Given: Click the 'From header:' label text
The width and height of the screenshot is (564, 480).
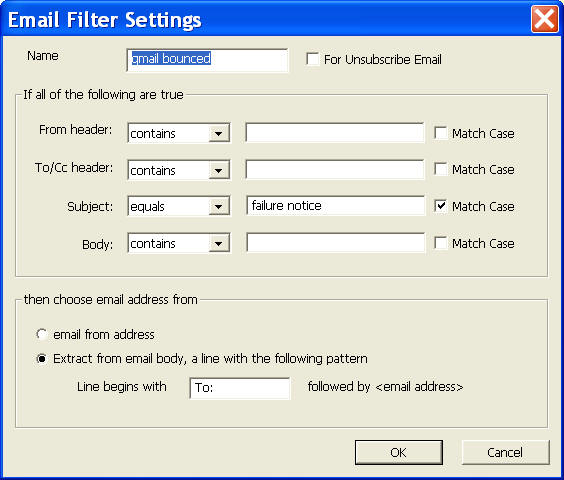Looking at the screenshot, I should coord(76,130).
